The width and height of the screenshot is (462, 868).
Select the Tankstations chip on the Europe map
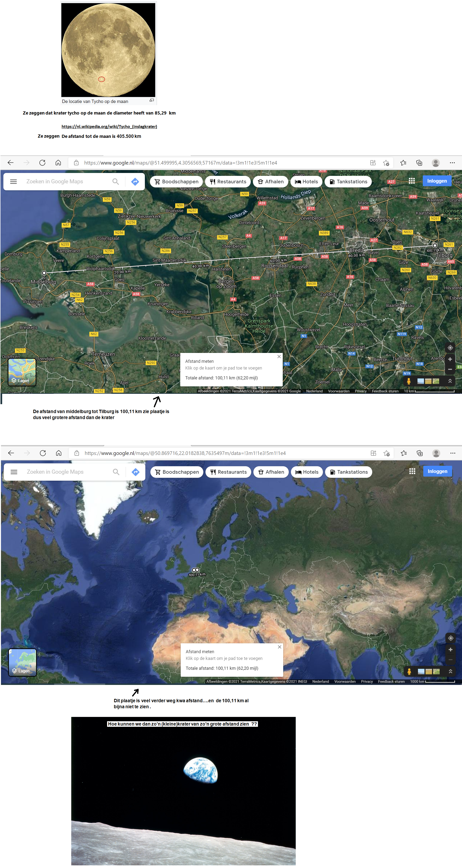pyautogui.click(x=349, y=472)
